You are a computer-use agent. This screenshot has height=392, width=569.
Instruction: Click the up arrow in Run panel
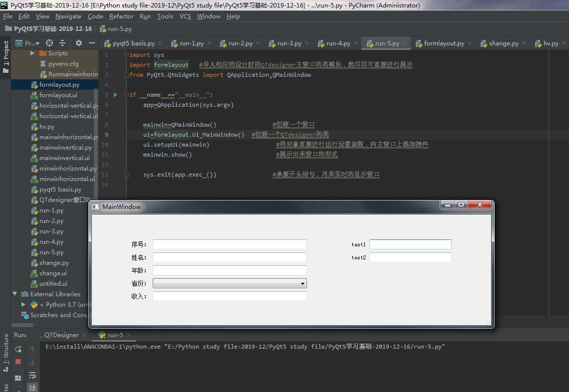[x=32, y=349]
